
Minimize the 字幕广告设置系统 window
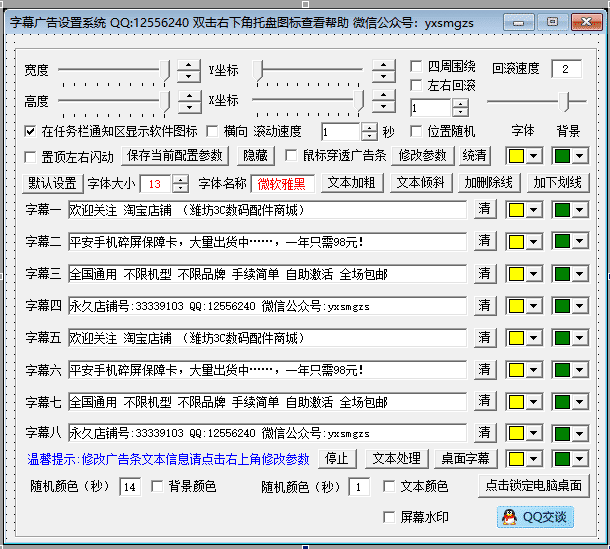coord(518,22)
